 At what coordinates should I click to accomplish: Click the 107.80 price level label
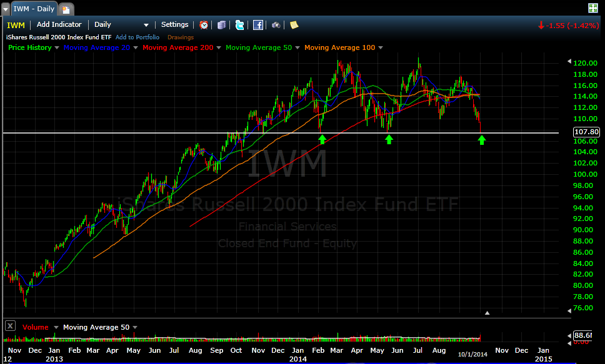point(586,132)
